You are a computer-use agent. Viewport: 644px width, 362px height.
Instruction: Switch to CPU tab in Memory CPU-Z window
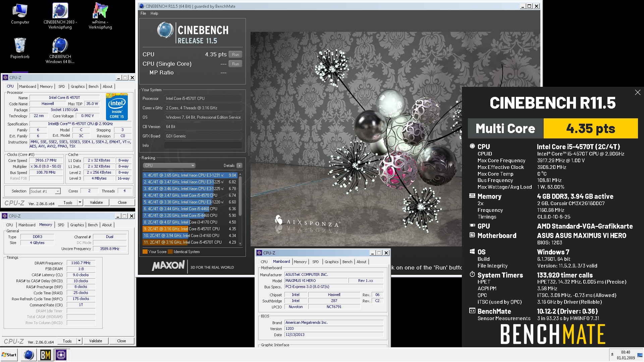[10, 225]
